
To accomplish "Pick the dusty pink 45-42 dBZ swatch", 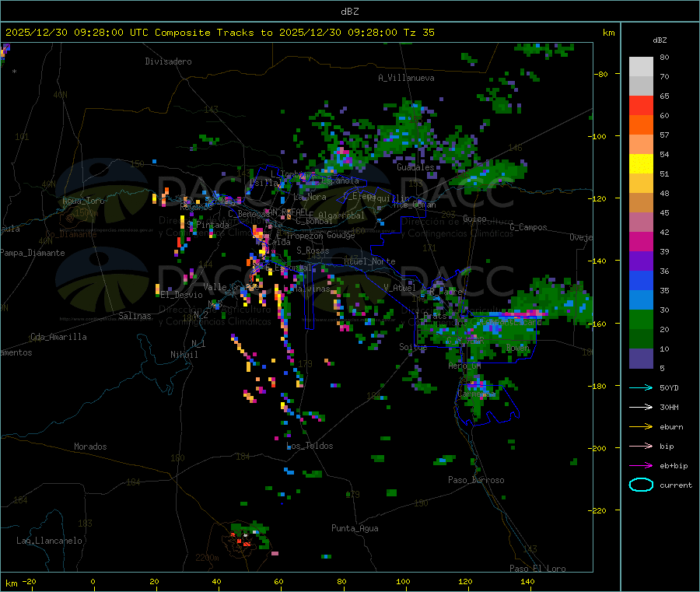I will 641,222.
